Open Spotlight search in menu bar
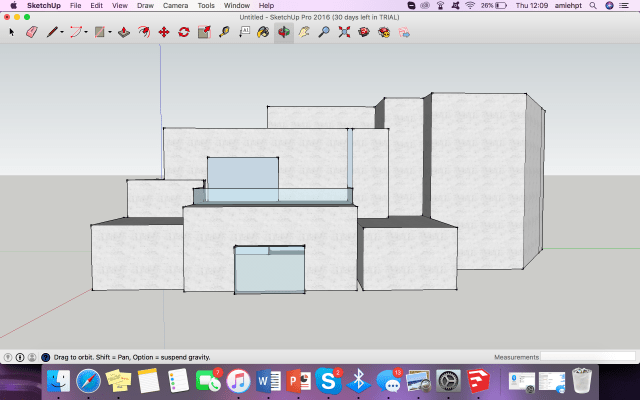Screen dimensions: 640x400 click(593, 6)
